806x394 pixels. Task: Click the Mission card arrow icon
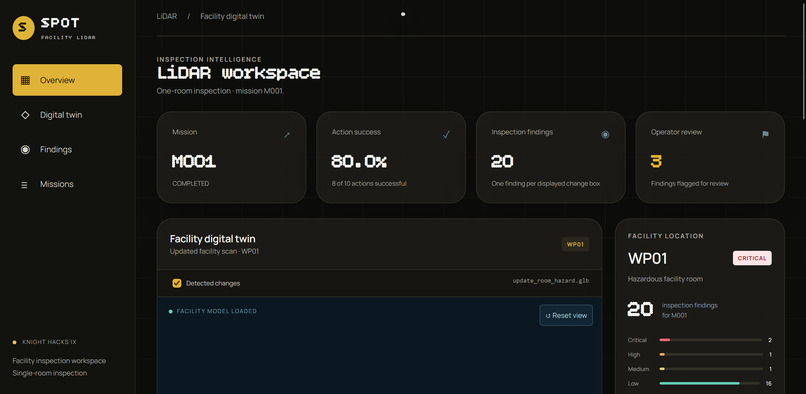pyautogui.click(x=287, y=135)
